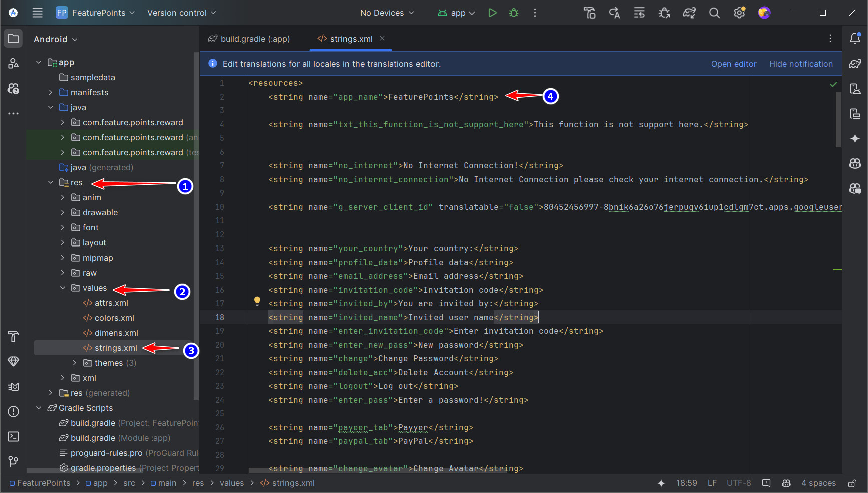The height and width of the screenshot is (493, 868).
Task: Expand the drawable folder
Action: (63, 212)
